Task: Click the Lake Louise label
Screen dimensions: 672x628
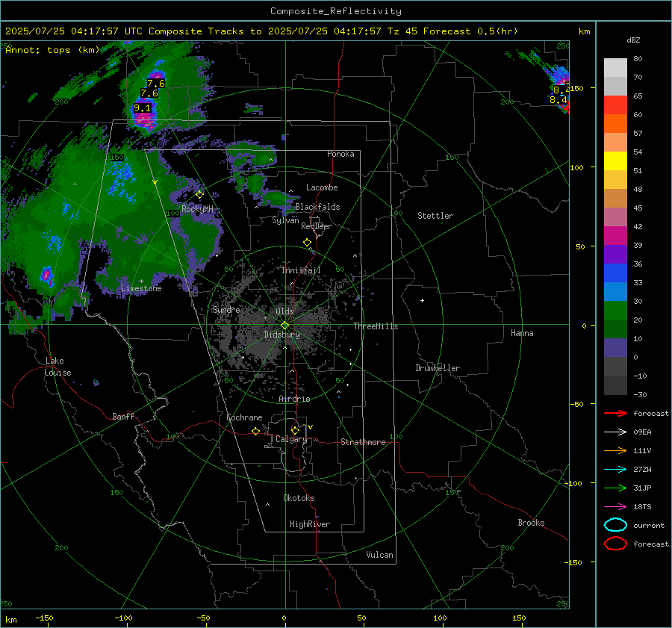Action: 57,367
